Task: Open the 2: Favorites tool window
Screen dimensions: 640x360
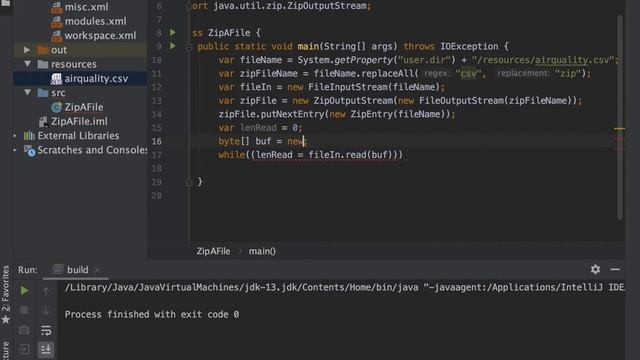Action: 6,288
